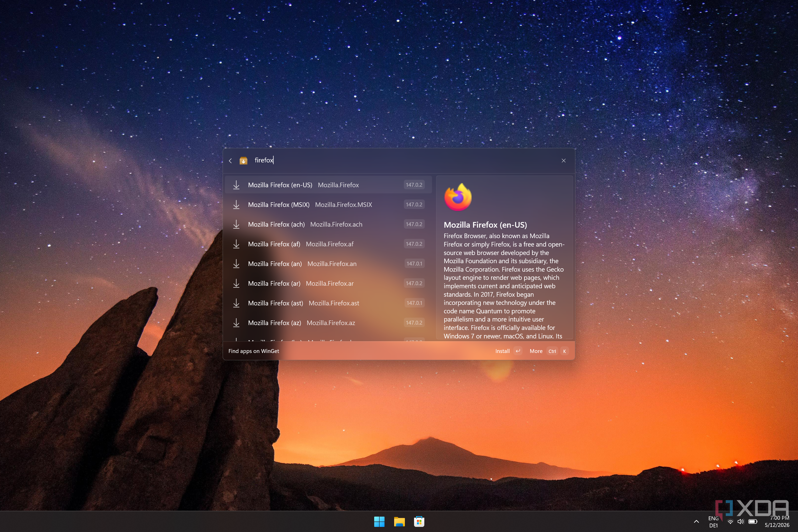Click the 147.0.1 version badge of Mozilla.Firefox.an
This screenshot has height=532, width=798.
pos(414,264)
